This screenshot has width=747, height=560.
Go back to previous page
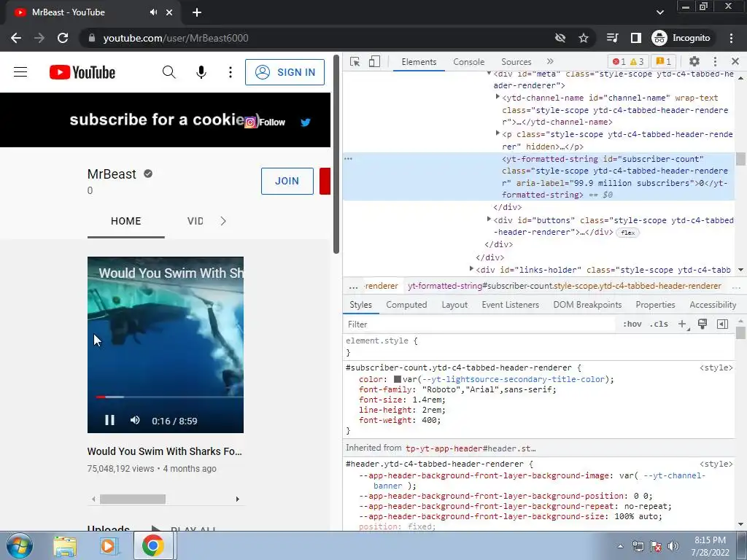point(16,38)
